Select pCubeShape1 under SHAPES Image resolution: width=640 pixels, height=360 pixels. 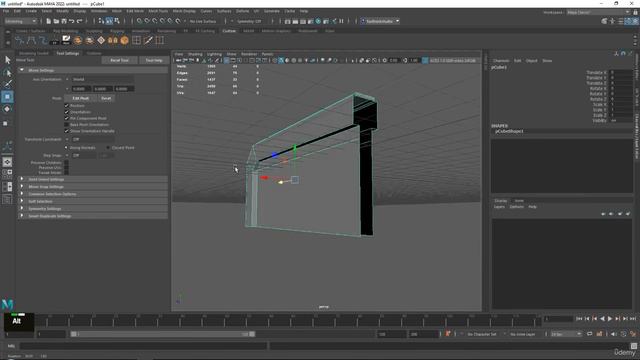tap(509, 131)
